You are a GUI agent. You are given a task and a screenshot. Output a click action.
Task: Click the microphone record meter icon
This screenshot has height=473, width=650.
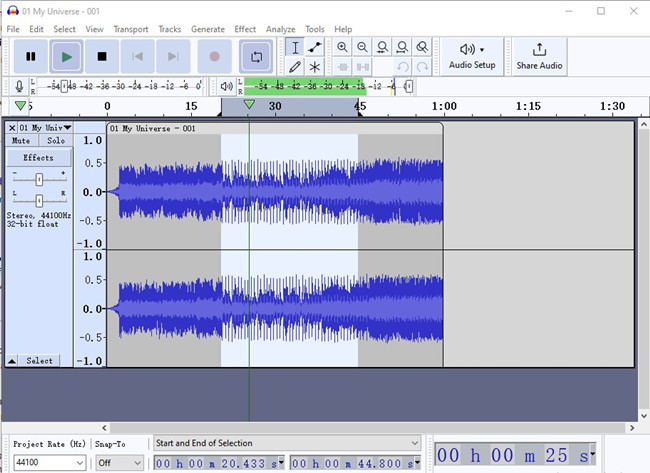(19, 86)
